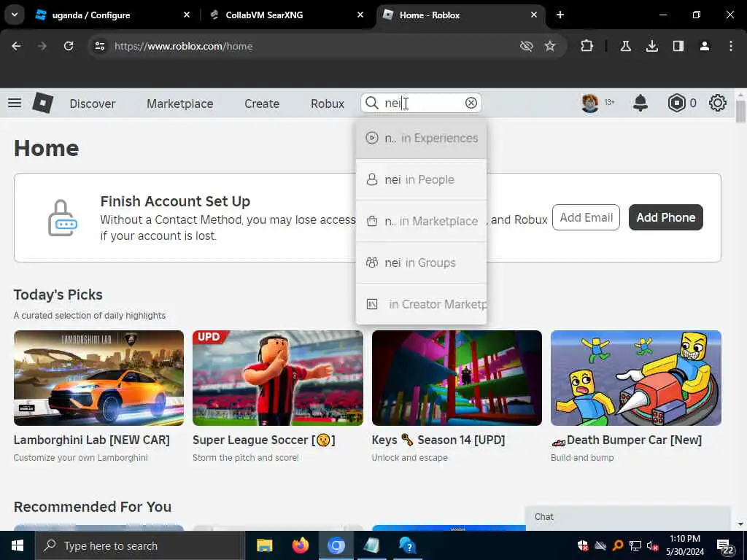This screenshot has height=560, width=747.
Task: Open the Chat panel
Action: pyautogui.click(x=627, y=518)
